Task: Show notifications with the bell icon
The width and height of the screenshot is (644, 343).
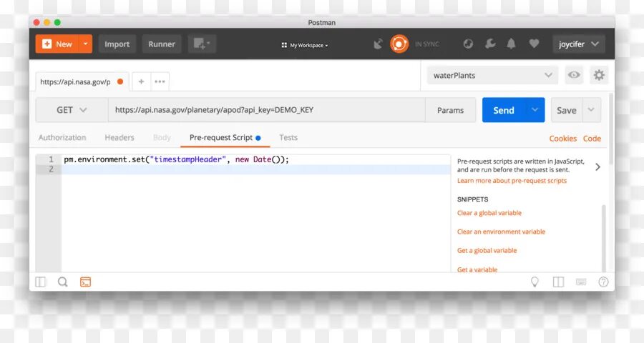Action: (x=512, y=44)
